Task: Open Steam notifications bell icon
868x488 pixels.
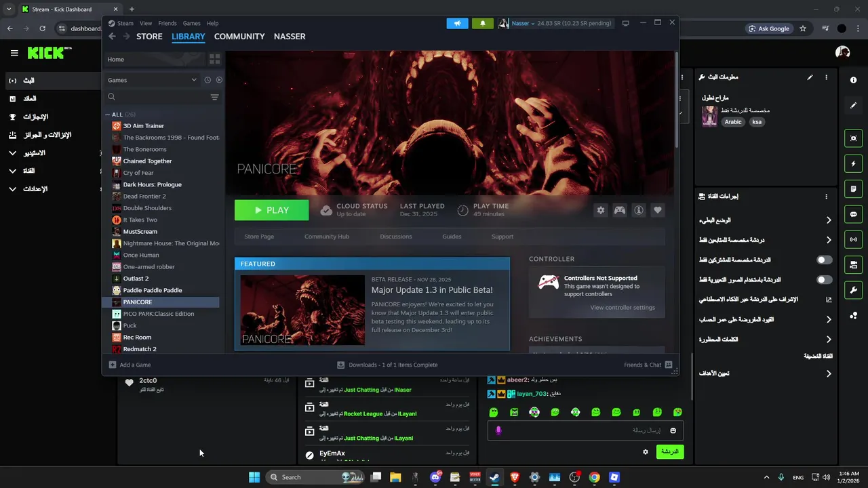Action: coord(483,23)
